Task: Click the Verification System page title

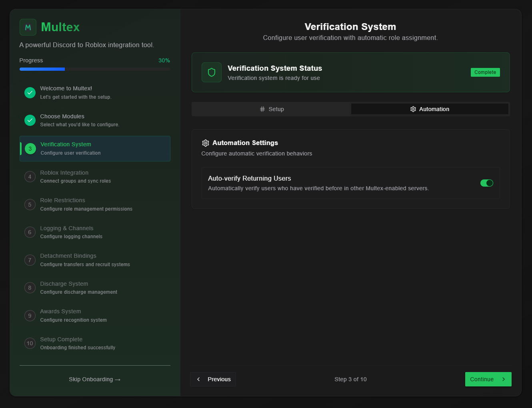Action: (350, 27)
